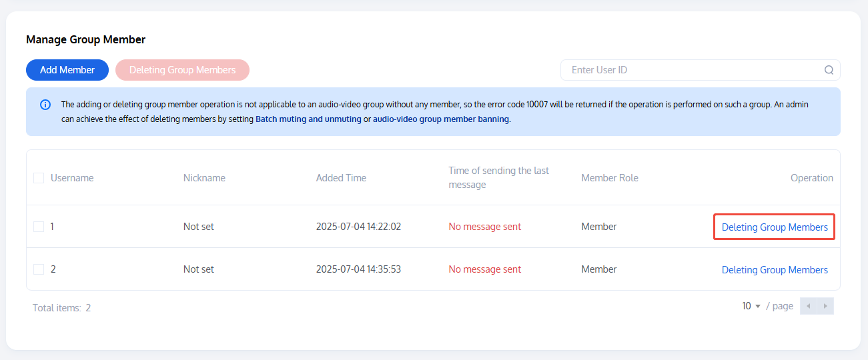This screenshot has height=360, width=868.
Task: Delete group member in row 1
Action: [x=775, y=227]
